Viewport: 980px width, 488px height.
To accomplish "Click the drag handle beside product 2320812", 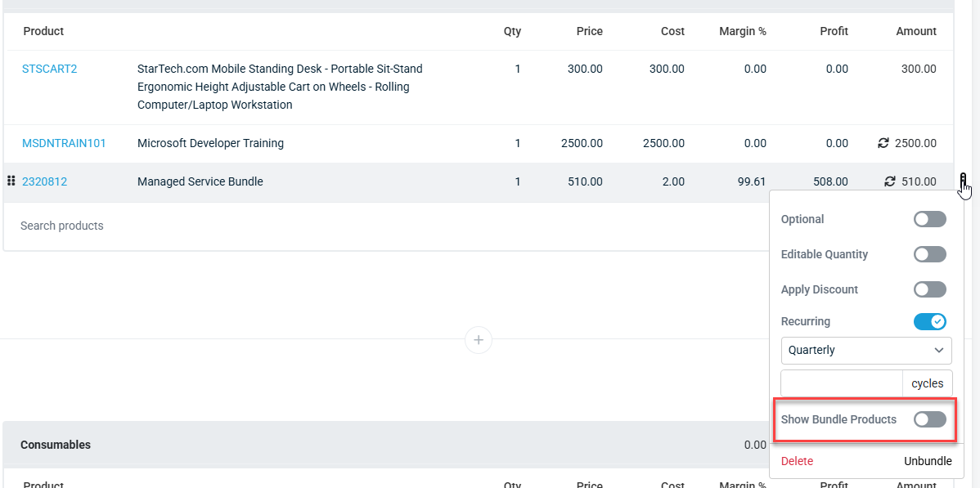I will coord(11,181).
